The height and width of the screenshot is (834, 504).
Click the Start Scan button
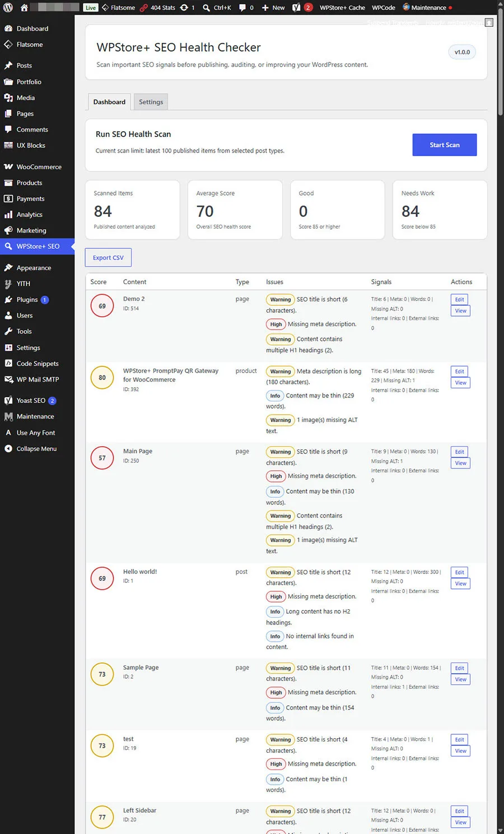pos(445,145)
